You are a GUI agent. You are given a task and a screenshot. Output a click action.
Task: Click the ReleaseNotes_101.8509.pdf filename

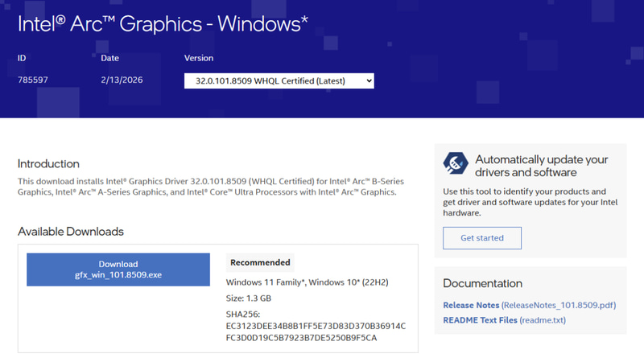(x=559, y=306)
